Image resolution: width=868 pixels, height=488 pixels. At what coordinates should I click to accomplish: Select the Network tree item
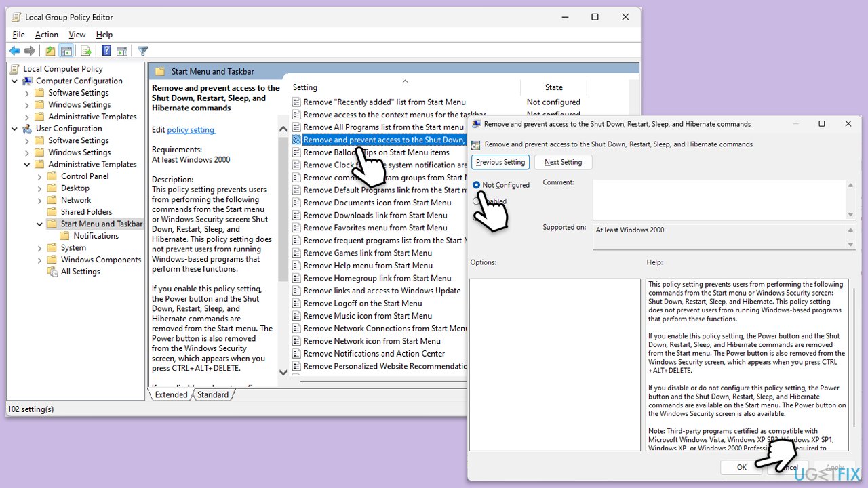tap(76, 200)
